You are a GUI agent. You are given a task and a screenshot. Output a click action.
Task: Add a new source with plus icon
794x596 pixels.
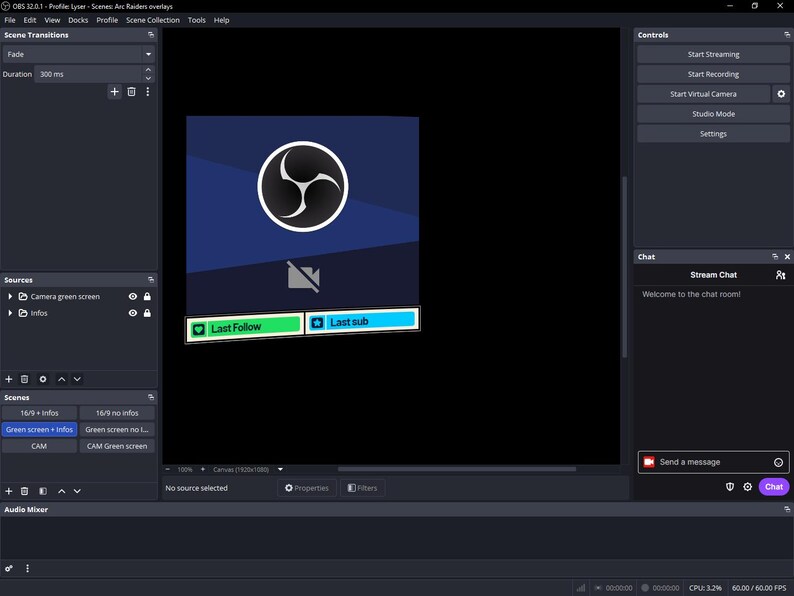tap(9, 379)
